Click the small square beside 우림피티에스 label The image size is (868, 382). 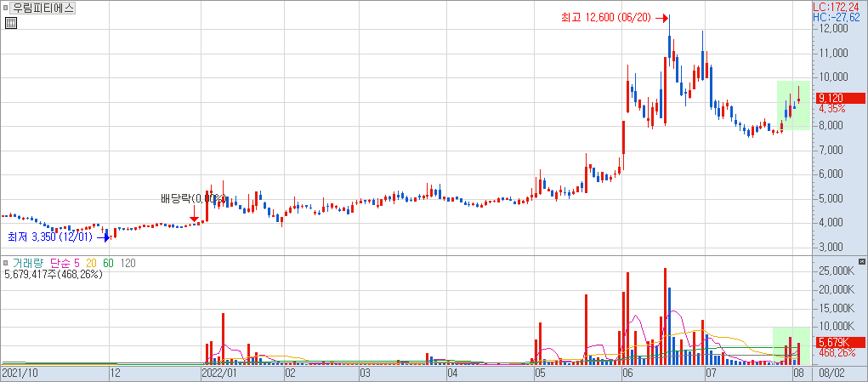click(6, 9)
